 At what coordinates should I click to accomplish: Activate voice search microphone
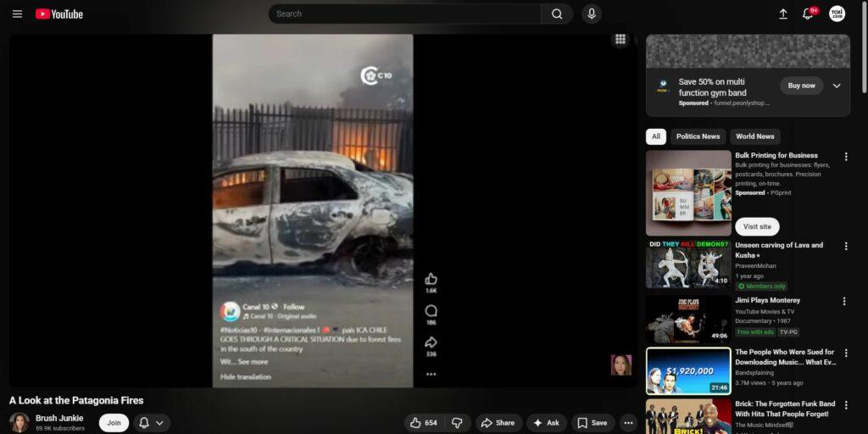click(591, 14)
